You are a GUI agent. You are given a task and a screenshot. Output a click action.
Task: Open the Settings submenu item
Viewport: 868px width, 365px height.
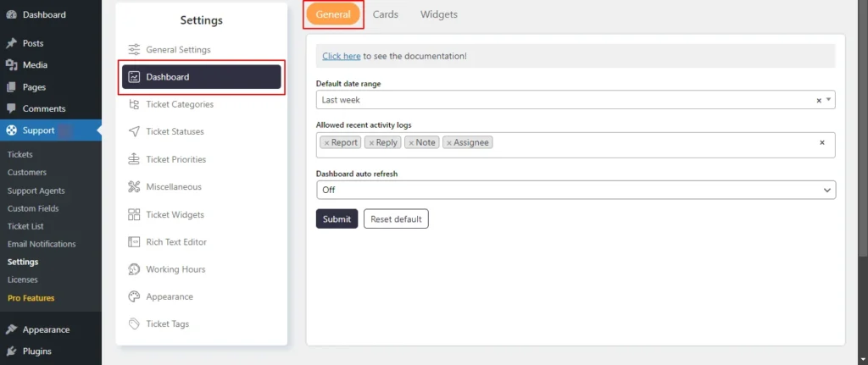click(x=23, y=263)
